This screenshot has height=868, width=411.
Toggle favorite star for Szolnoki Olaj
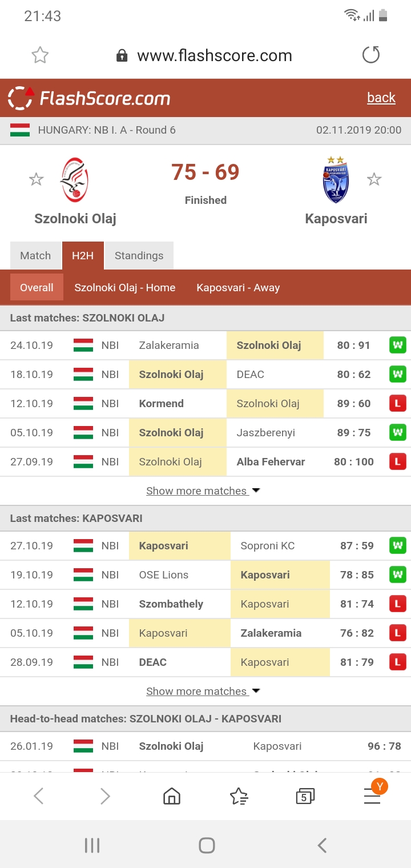pos(37,180)
